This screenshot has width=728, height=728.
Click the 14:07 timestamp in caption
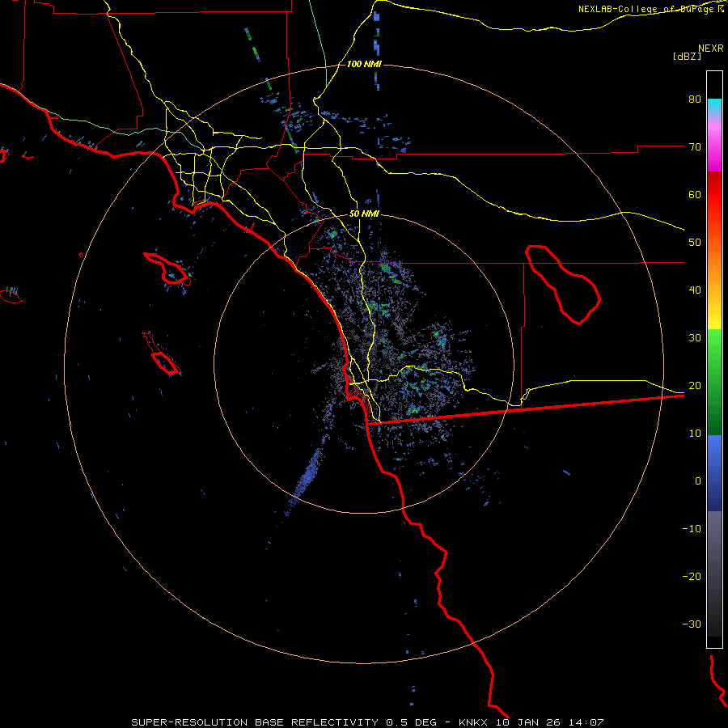pos(587,722)
